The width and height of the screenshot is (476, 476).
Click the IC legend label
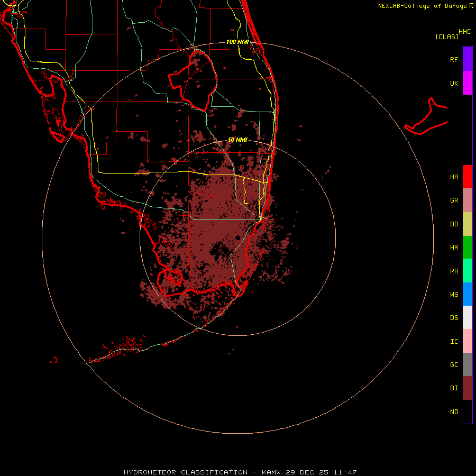454,342
